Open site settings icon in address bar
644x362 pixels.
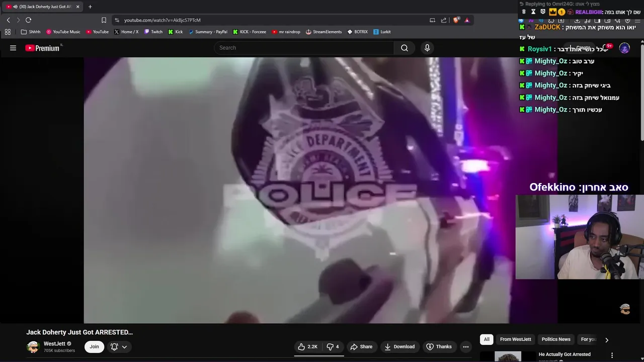coord(117,20)
